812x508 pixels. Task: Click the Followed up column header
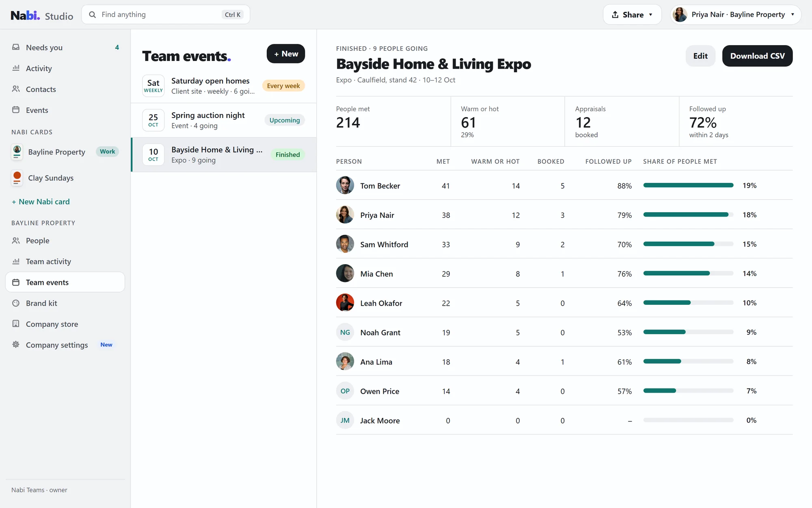pos(608,161)
